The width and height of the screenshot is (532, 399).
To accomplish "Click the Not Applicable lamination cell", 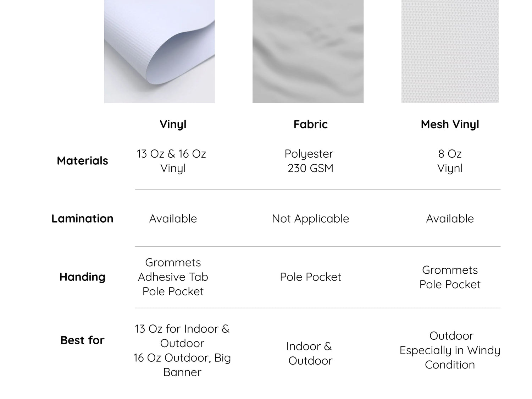I will 310,219.
